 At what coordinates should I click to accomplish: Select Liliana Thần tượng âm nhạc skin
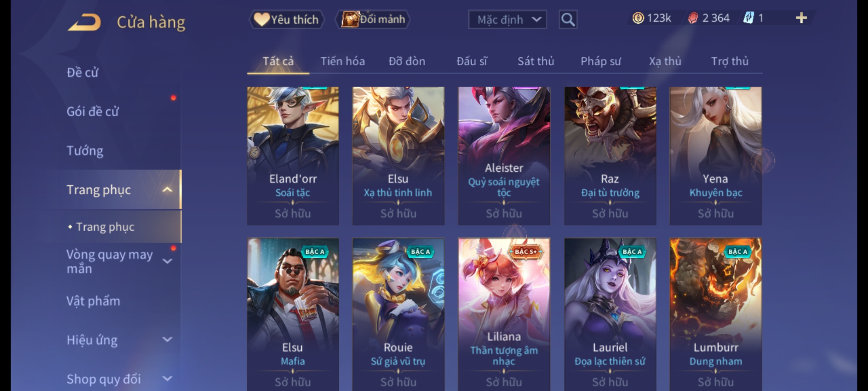click(x=504, y=314)
